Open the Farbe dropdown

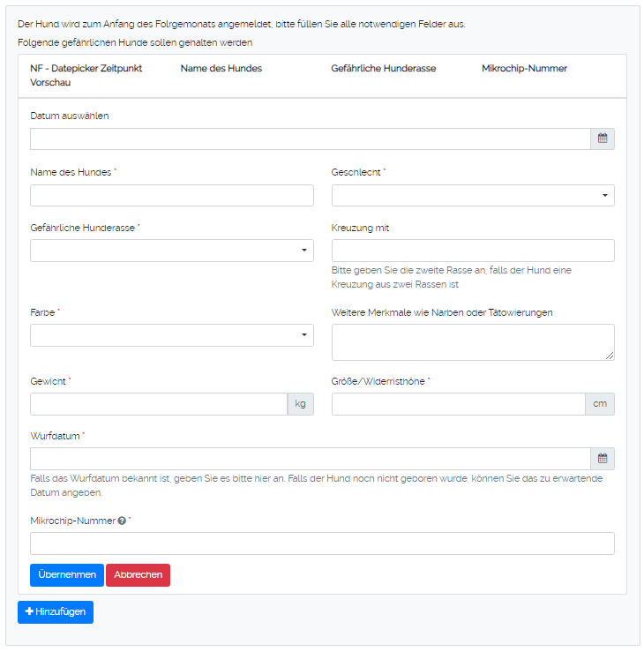point(172,335)
